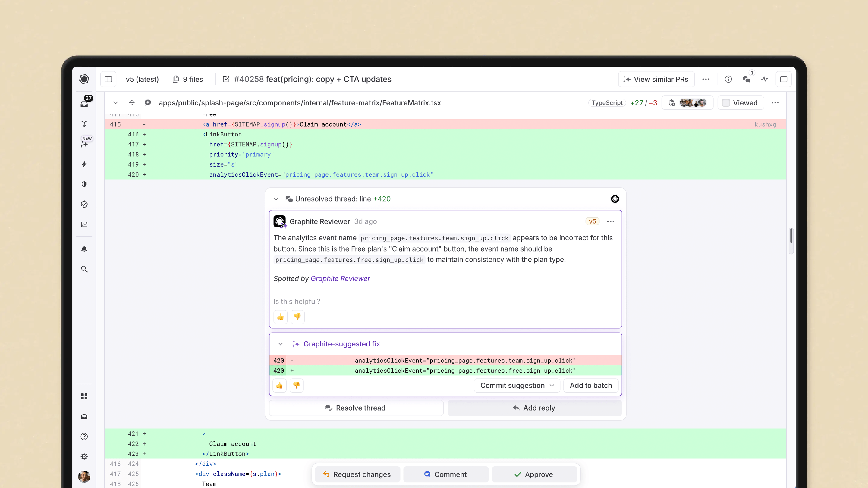Click the PR info circle icon
The height and width of the screenshot is (488, 868).
(728, 79)
